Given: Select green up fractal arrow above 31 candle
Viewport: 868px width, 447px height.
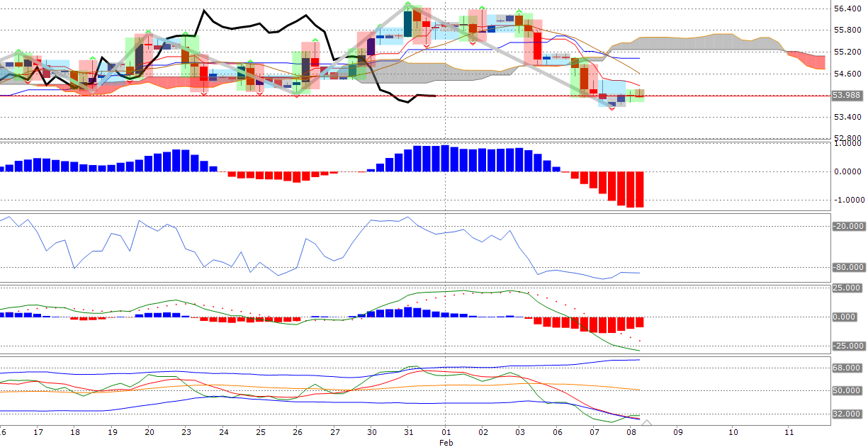Looking at the screenshot, I should click(x=408, y=4).
